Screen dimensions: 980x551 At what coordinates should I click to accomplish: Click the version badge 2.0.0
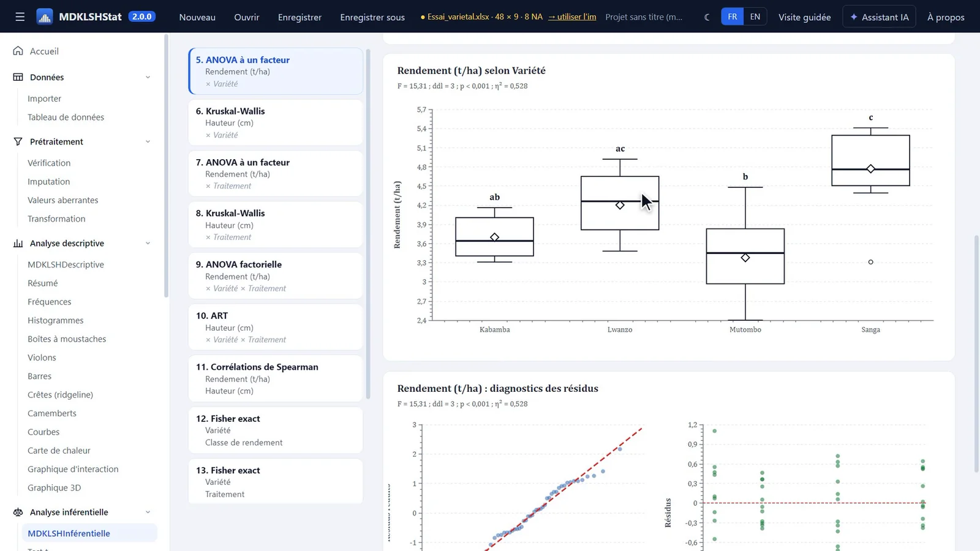pos(141,17)
